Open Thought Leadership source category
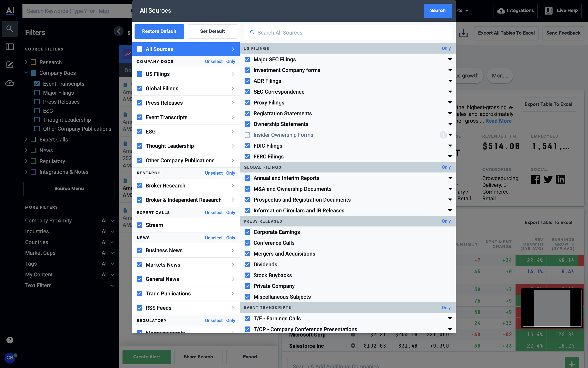 pos(186,146)
